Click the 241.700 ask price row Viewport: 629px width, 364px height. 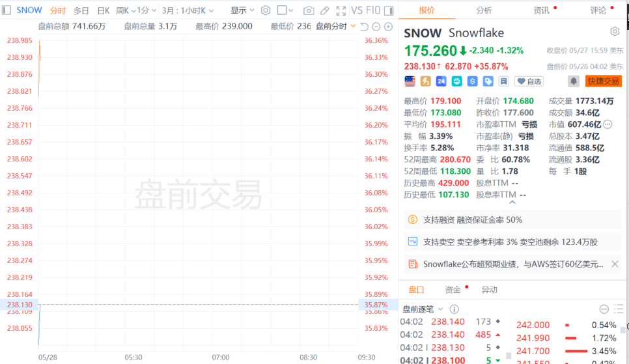click(x=566, y=351)
